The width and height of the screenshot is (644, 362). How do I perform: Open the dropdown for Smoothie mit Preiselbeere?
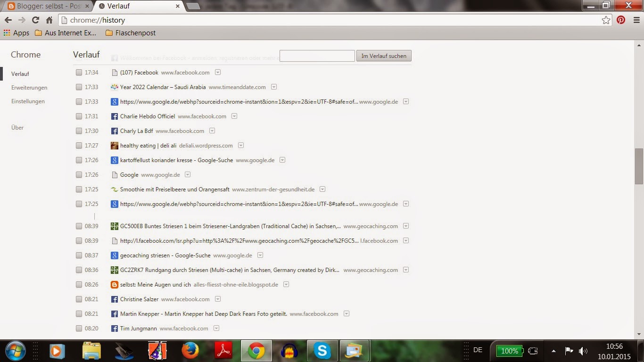[322, 189]
